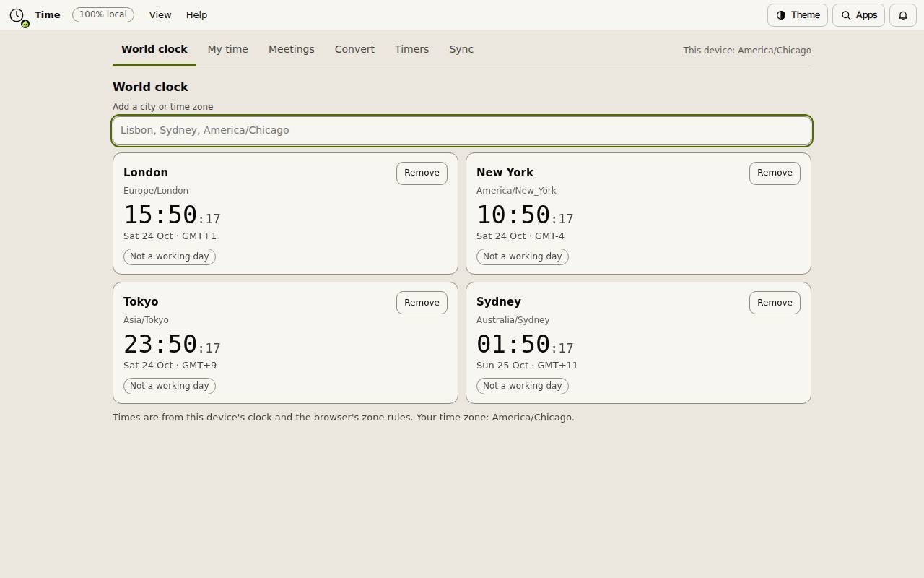Remove the Tokyo clock card
The width and height of the screenshot is (924, 578).
click(422, 302)
